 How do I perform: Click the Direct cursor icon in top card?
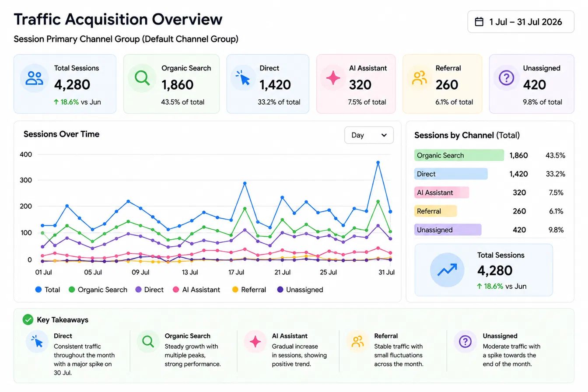(x=243, y=78)
